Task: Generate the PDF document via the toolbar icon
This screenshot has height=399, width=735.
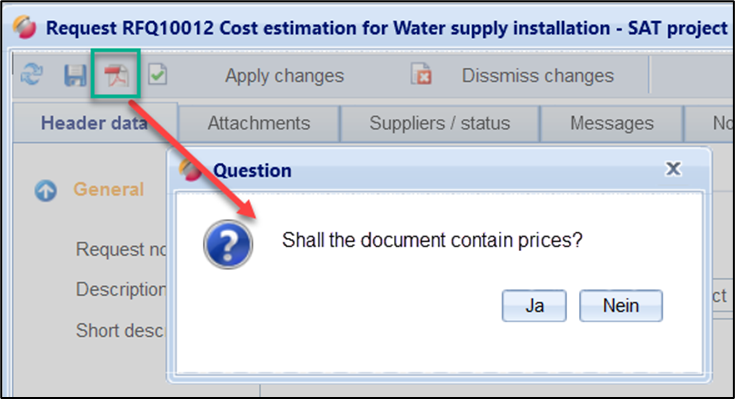Action: click(x=116, y=75)
